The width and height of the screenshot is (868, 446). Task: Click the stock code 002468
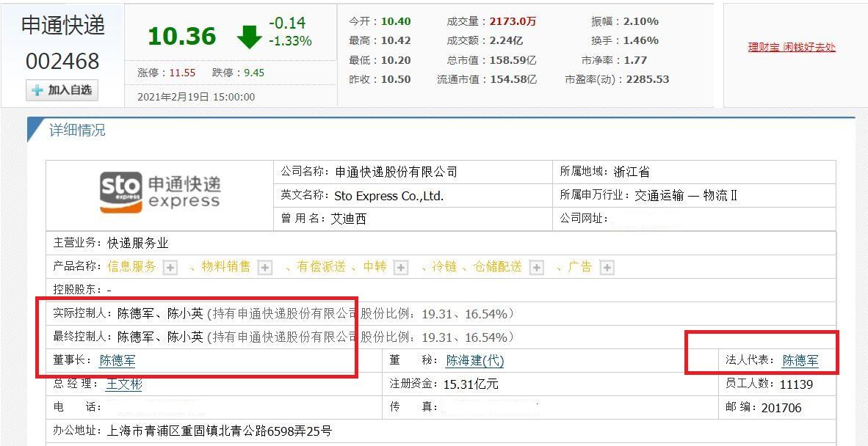pos(62,62)
